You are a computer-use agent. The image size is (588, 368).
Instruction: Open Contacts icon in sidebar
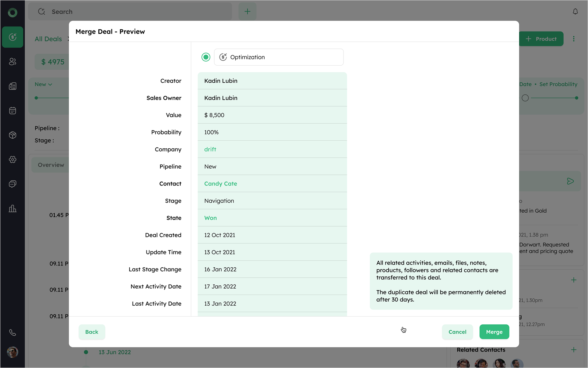pos(12,62)
